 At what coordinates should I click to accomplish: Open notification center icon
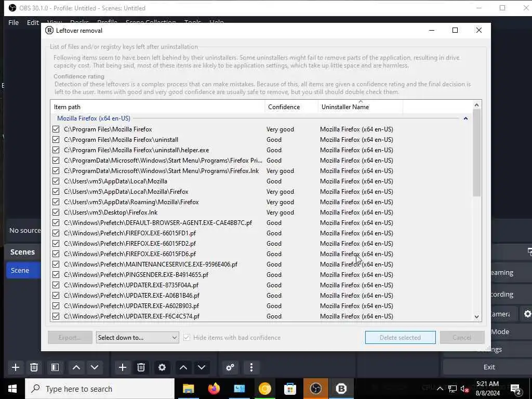point(516,389)
